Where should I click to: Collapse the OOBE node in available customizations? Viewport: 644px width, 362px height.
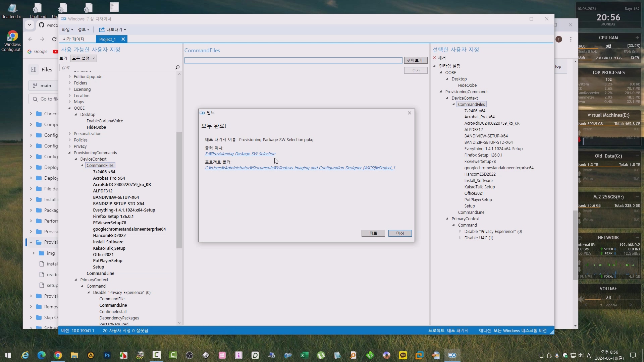(x=69, y=108)
